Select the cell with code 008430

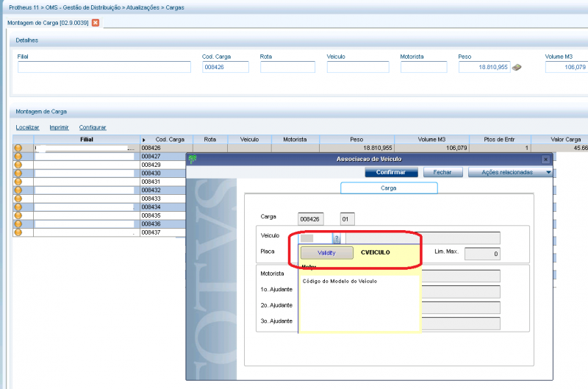[x=162, y=174]
